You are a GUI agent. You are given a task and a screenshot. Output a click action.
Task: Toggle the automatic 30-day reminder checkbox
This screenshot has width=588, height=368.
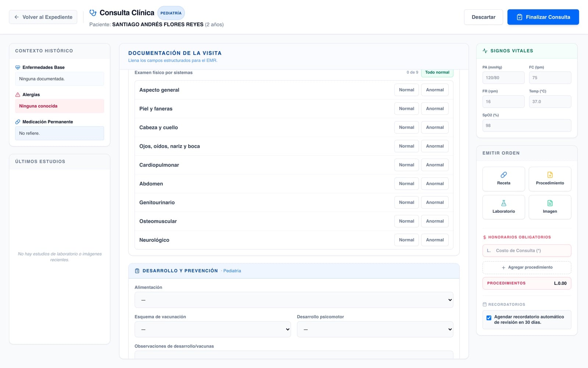[489, 318]
